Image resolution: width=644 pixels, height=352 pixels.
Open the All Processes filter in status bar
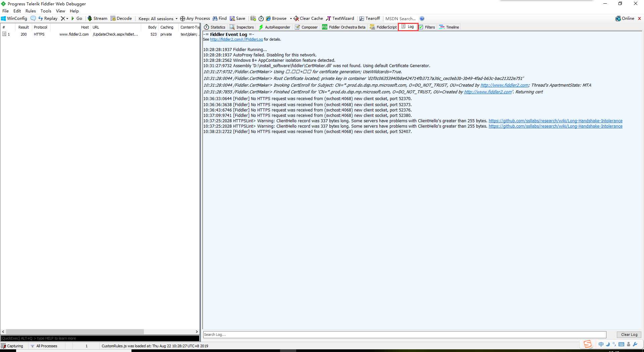44,346
